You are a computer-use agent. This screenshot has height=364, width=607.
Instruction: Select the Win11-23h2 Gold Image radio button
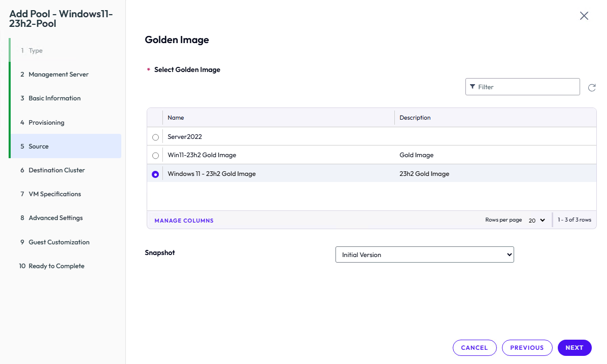pos(155,156)
